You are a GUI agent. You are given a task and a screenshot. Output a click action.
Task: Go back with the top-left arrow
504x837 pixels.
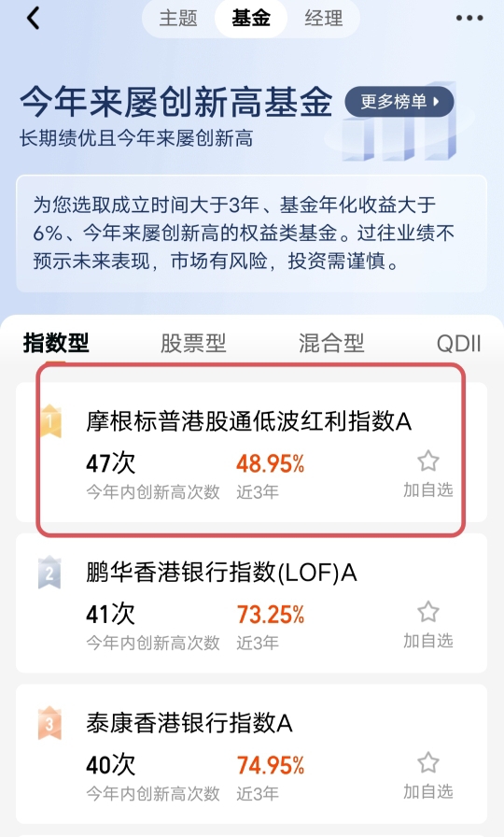pyautogui.click(x=33, y=18)
